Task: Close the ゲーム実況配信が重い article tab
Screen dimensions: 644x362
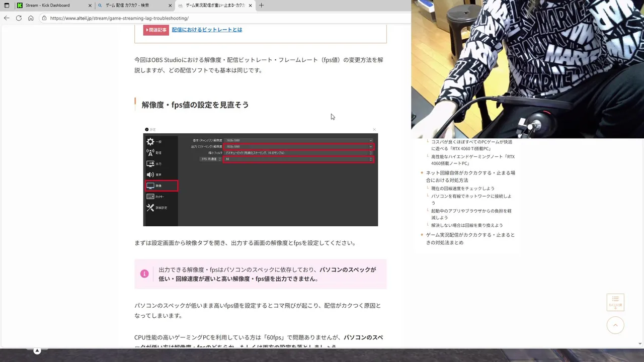Action: (x=250, y=6)
